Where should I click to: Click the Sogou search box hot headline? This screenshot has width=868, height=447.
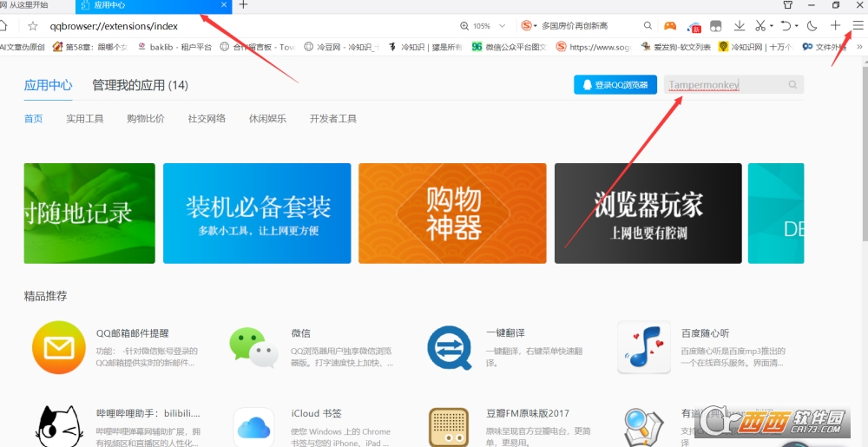tap(575, 26)
